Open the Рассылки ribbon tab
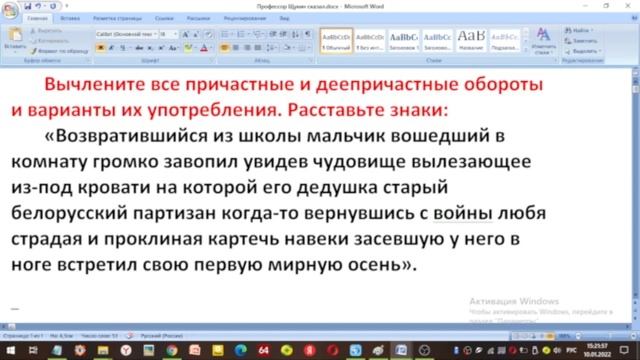 point(198,18)
